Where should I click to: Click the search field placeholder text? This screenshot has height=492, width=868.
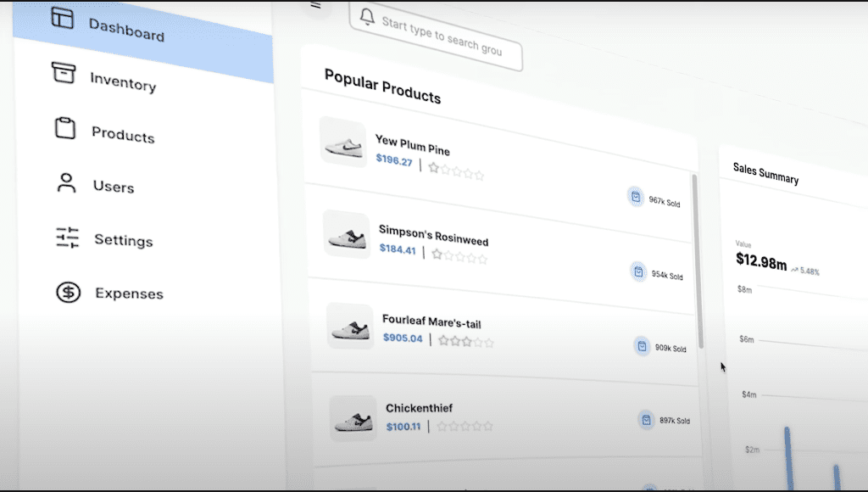(x=442, y=36)
